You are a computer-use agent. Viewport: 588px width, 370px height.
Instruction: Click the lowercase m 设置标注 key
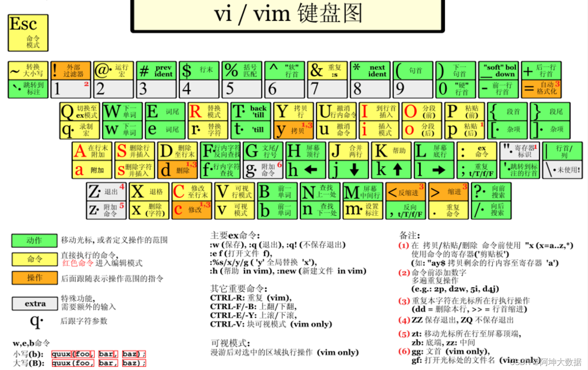point(363,210)
